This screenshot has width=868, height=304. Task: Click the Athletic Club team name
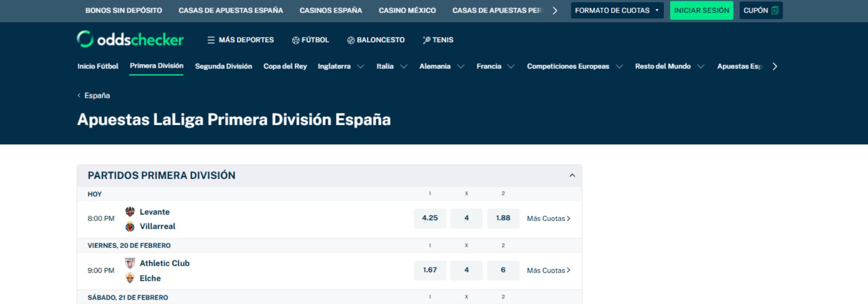tap(164, 263)
